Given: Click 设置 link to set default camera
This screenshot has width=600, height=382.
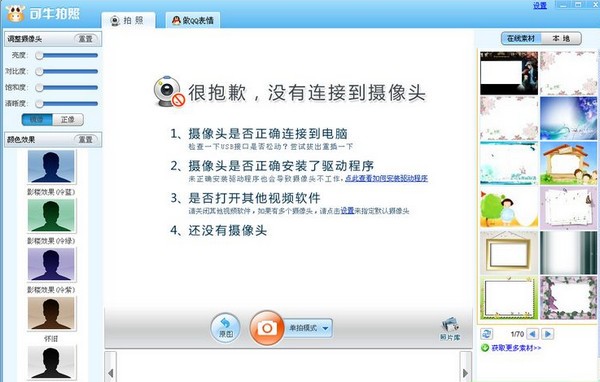Looking at the screenshot, I should pyautogui.click(x=347, y=211).
